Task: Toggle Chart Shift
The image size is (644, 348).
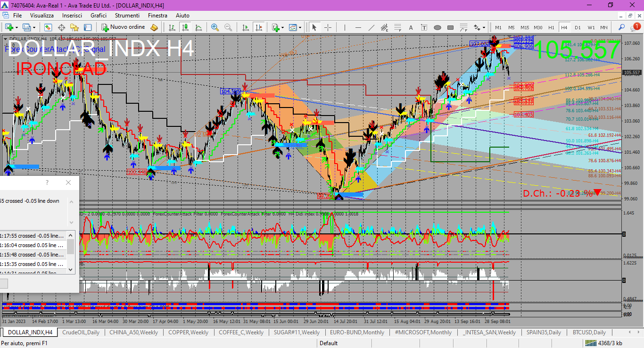Action: (x=259, y=27)
